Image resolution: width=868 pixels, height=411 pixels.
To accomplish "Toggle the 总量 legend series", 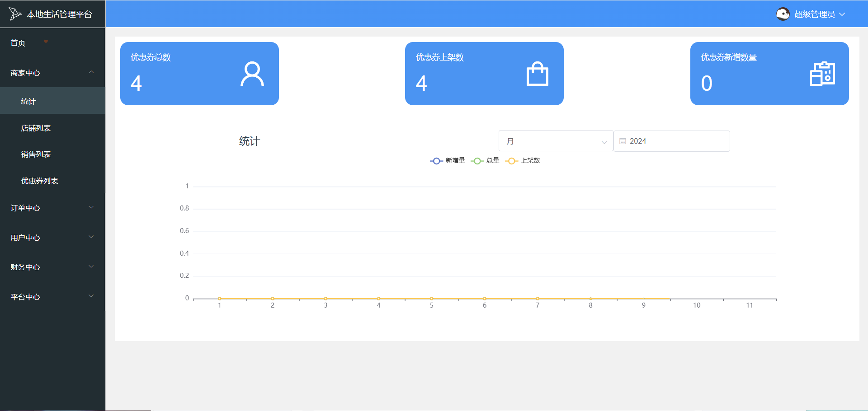I will tap(485, 161).
